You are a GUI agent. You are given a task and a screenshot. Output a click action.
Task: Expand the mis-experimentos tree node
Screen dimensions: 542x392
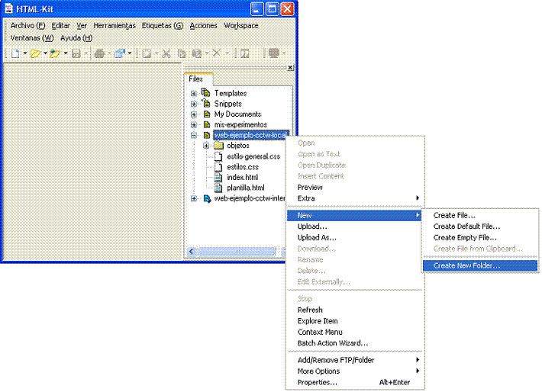[x=194, y=124]
